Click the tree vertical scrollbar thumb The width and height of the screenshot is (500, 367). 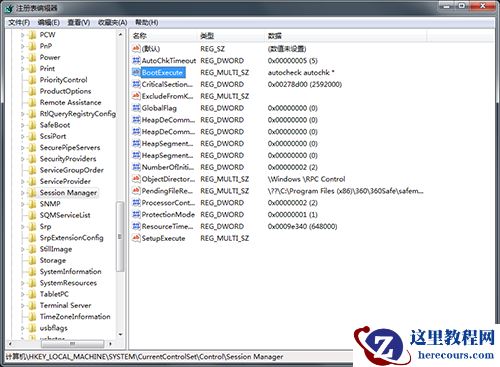tap(120, 236)
